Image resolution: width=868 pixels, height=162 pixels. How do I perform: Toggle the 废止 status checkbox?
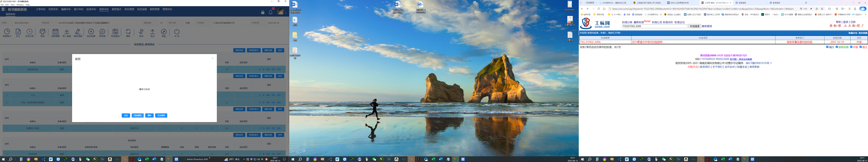tap(861, 47)
